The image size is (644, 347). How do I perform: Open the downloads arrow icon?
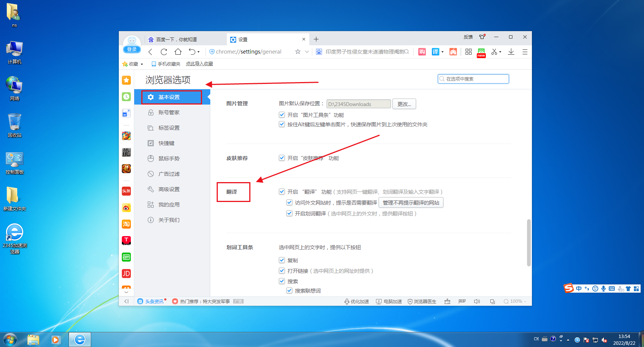tap(511, 52)
